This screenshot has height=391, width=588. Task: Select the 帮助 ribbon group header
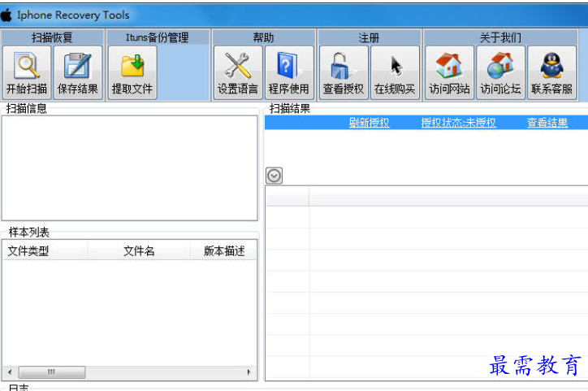tap(264, 37)
